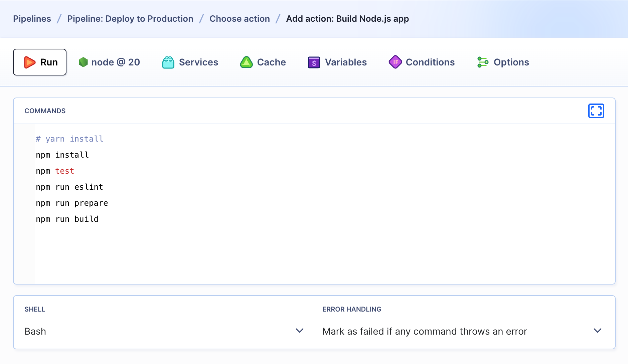Screen dimensions: 628x364
Task: Open the error handling dropdown
Action: (x=462, y=331)
